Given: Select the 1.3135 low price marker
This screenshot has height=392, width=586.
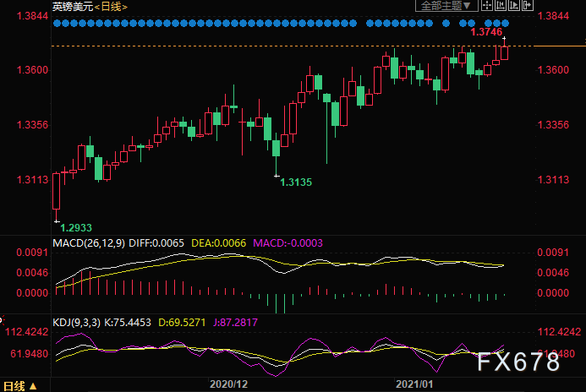Looking at the screenshot, I should click(x=296, y=182).
